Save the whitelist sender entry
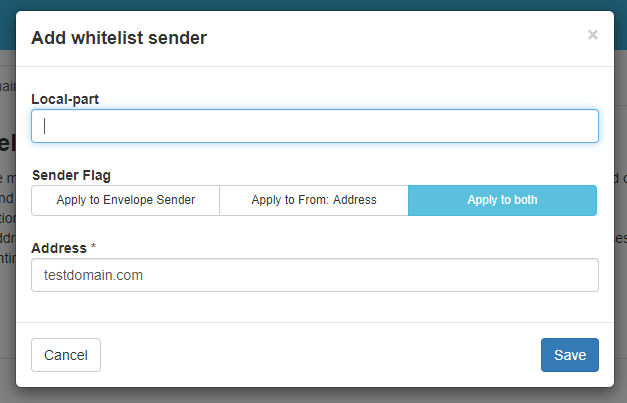The image size is (627, 403). (569, 355)
